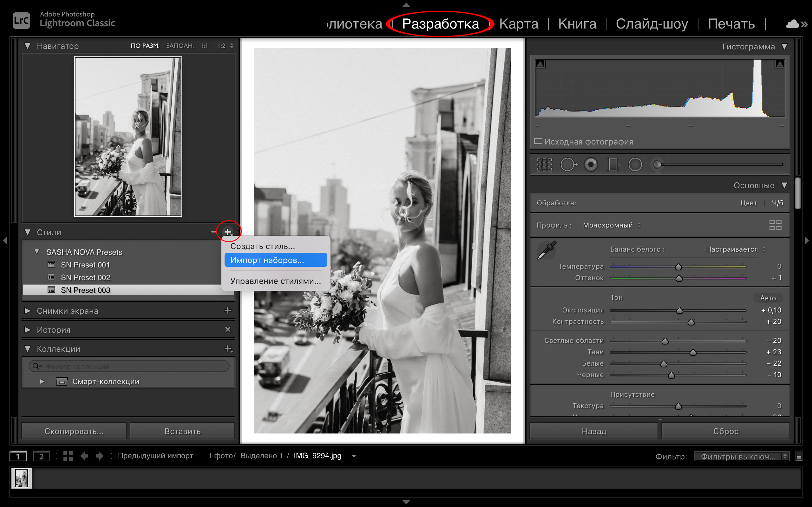Switch processing to Ч/б treatment
The width and height of the screenshot is (812, 507).
777,203
